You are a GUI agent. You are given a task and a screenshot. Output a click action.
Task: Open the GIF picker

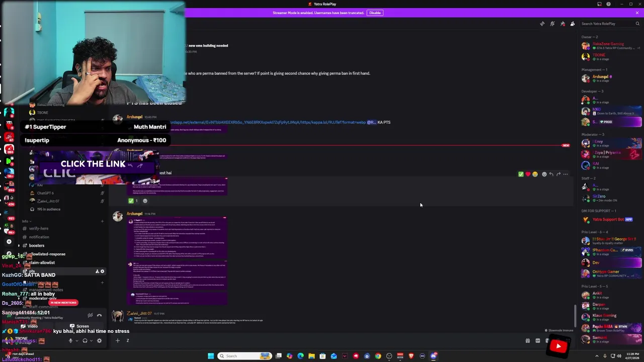(537, 341)
